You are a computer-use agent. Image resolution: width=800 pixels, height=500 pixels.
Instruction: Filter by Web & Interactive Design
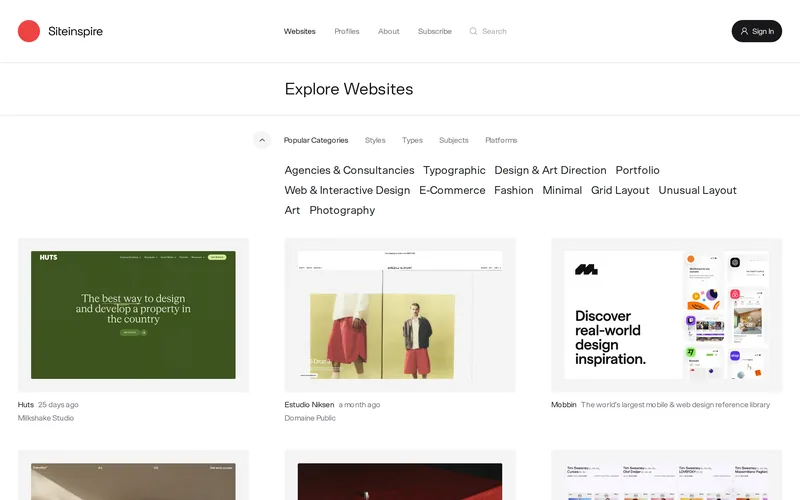coord(347,190)
